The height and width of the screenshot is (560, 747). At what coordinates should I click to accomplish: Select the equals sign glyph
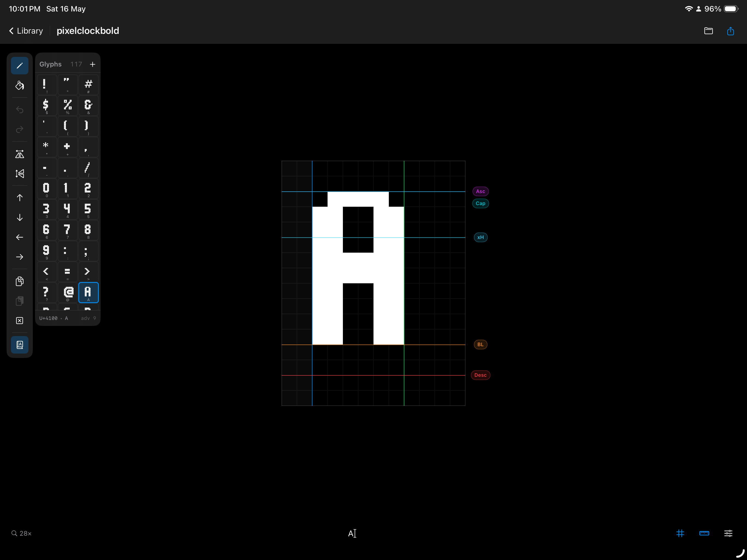pyautogui.click(x=68, y=272)
